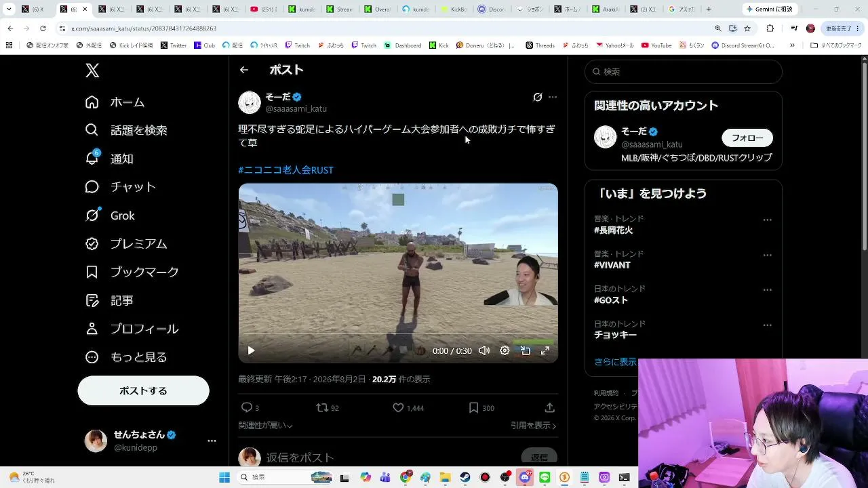Open LINE from the taskbar
The height and width of the screenshot is (488, 868).
click(545, 477)
